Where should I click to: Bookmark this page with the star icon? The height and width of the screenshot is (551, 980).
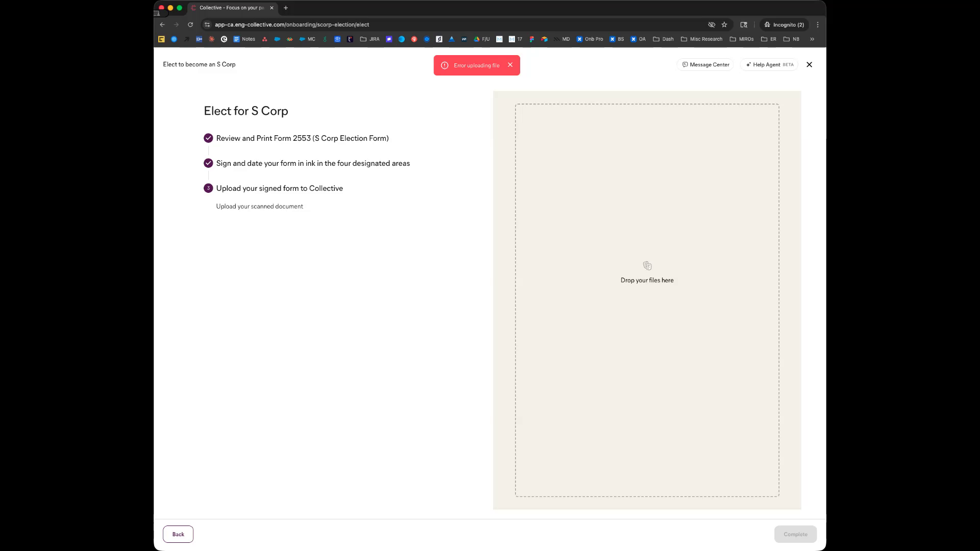point(724,24)
